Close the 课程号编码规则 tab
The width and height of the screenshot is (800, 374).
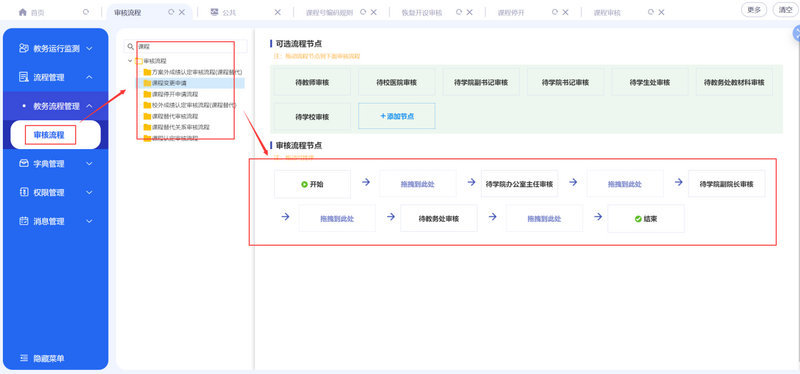pyautogui.click(x=373, y=12)
